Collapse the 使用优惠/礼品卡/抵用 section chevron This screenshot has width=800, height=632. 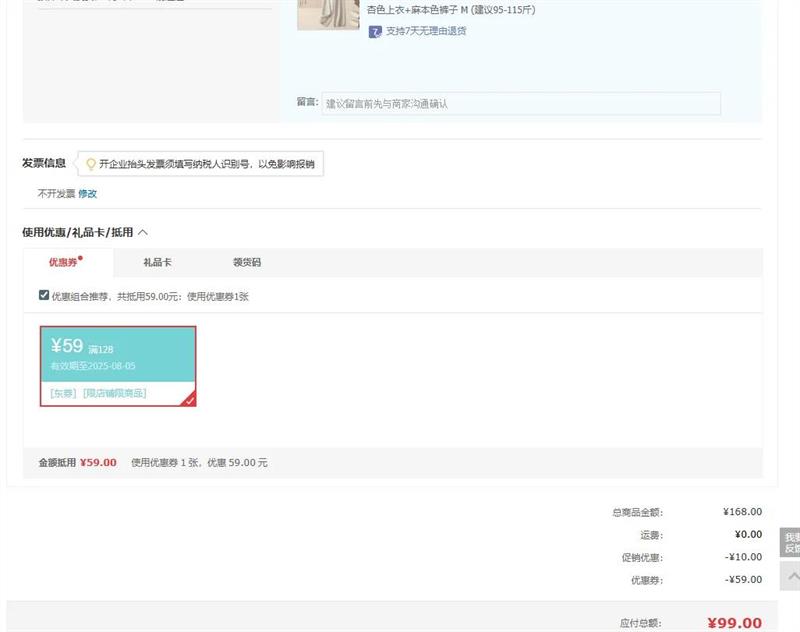pos(143,232)
